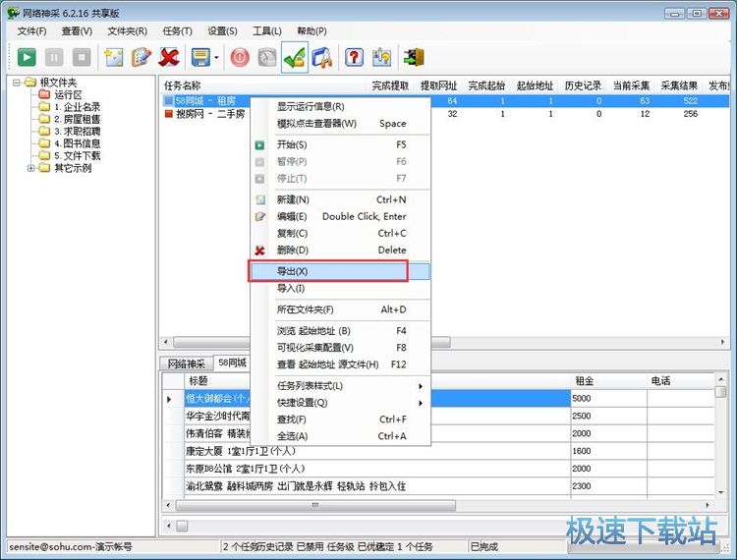Click the tips lightbulb toolbar icon

pyautogui.click(x=381, y=57)
